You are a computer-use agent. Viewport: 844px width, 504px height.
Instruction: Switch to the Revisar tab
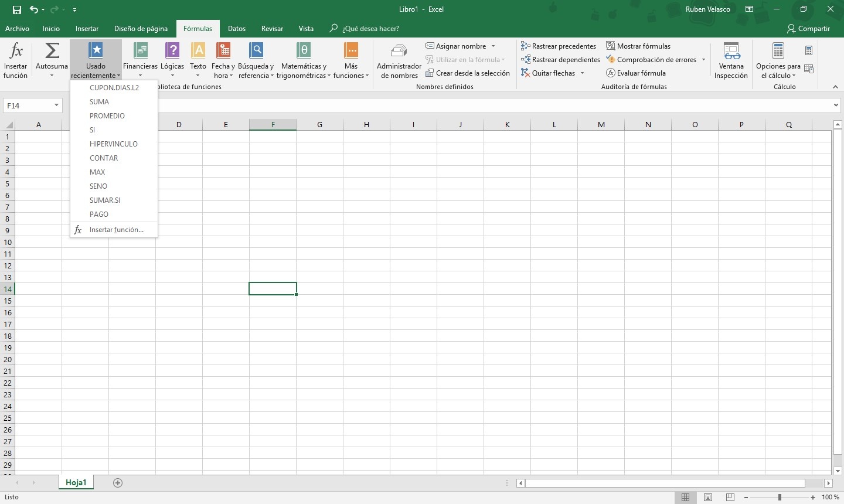[x=272, y=28]
